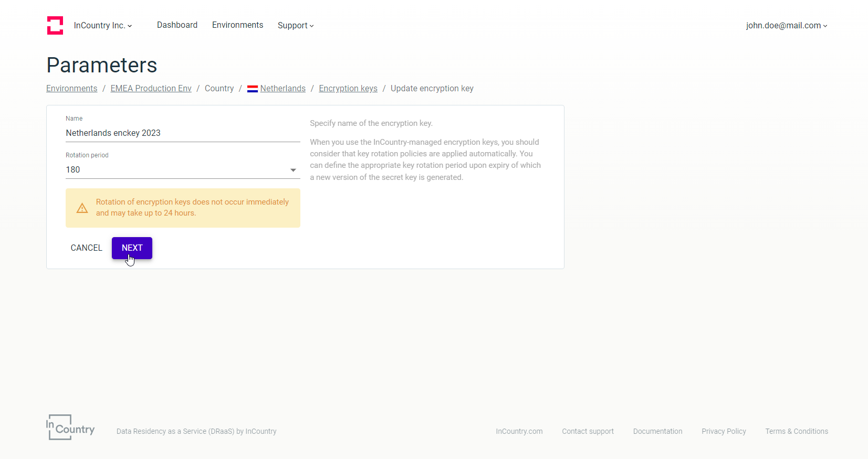Open the john.doe@mail.com account menu
Viewport: 868px width, 459px height.
pos(787,25)
